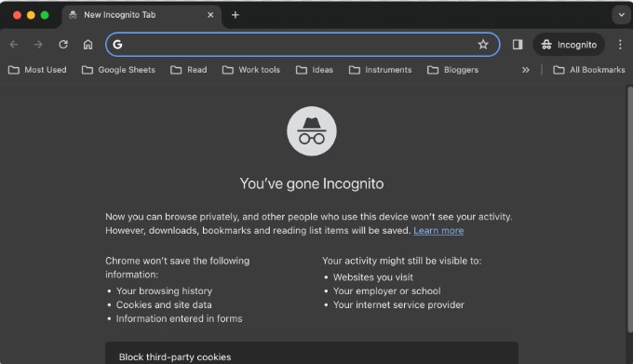This screenshot has width=633, height=364.
Task: Click the Google G icon in address bar
Action: coord(117,45)
